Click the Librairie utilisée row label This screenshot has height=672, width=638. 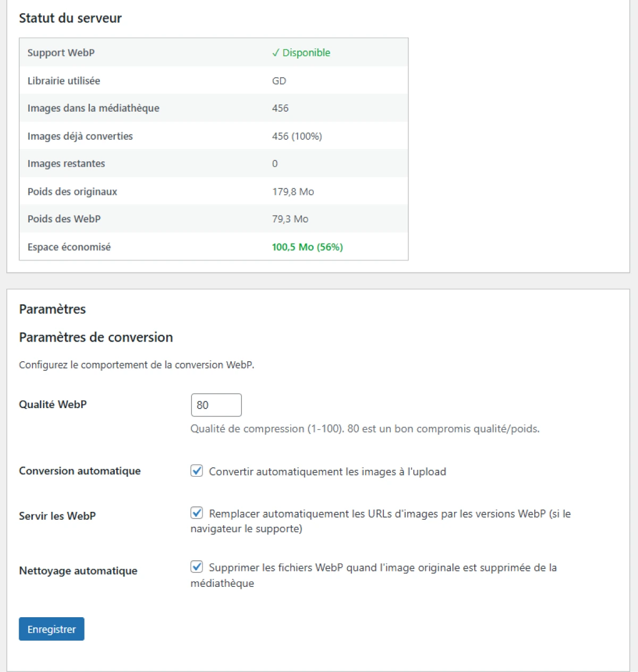pyautogui.click(x=64, y=81)
